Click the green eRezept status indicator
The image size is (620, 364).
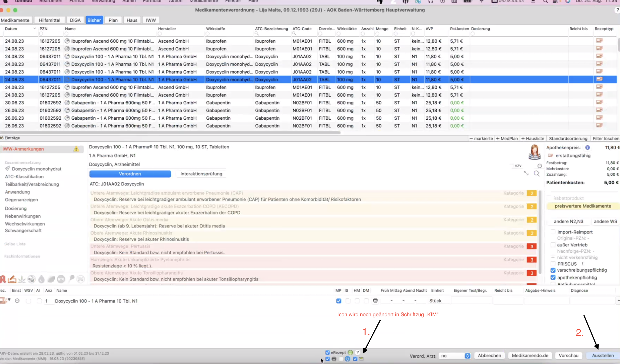pos(350,352)
